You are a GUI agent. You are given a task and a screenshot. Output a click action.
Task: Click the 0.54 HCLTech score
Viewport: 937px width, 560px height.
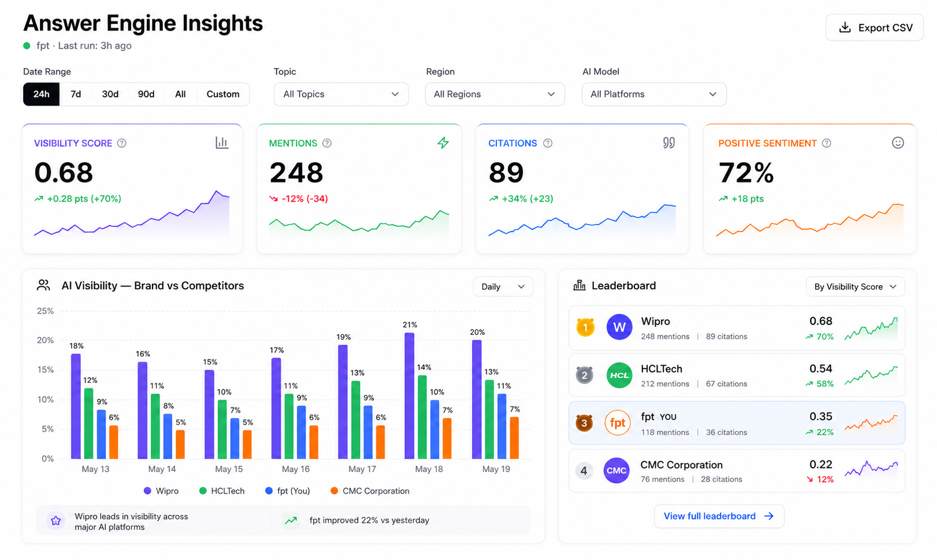tap(821, 368)
